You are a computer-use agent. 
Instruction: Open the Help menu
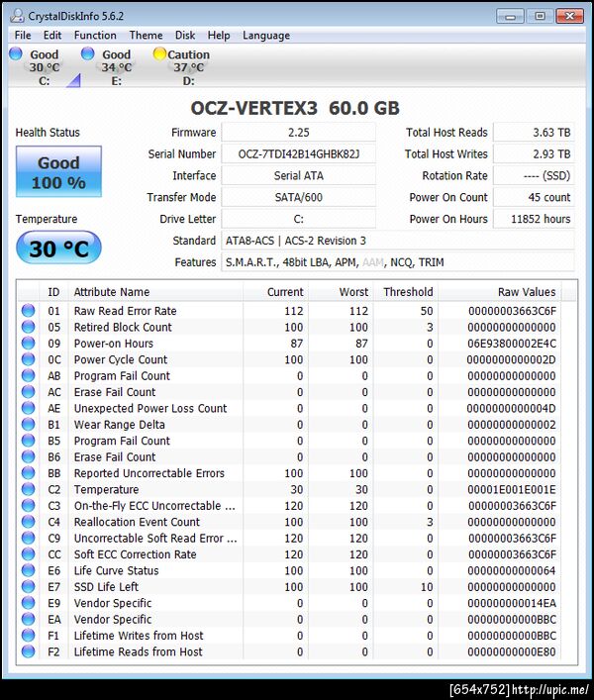point(219,36)
